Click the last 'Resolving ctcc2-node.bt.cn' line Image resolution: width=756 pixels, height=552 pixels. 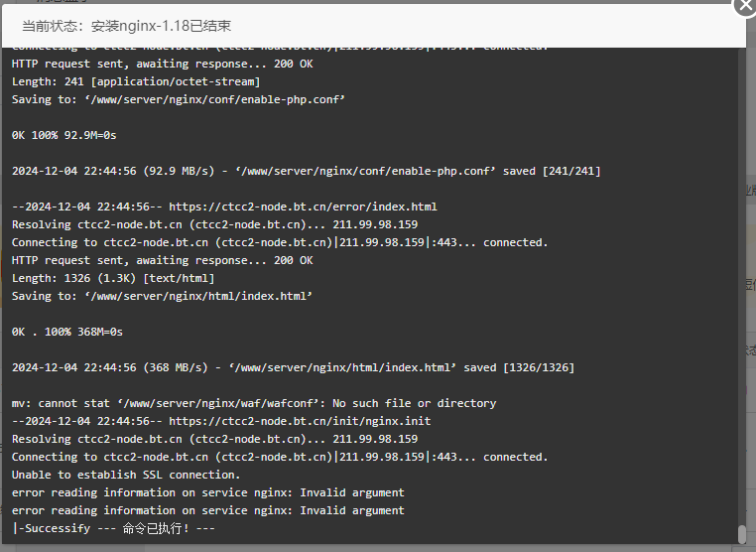point(214,439)
